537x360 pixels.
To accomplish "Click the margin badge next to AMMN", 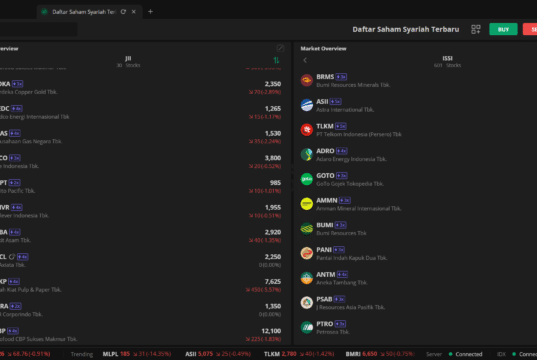I will 345,200.
